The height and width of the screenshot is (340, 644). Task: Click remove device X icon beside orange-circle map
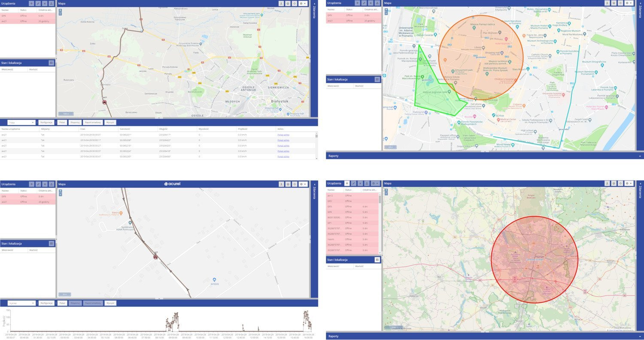(x=371, y=3)
